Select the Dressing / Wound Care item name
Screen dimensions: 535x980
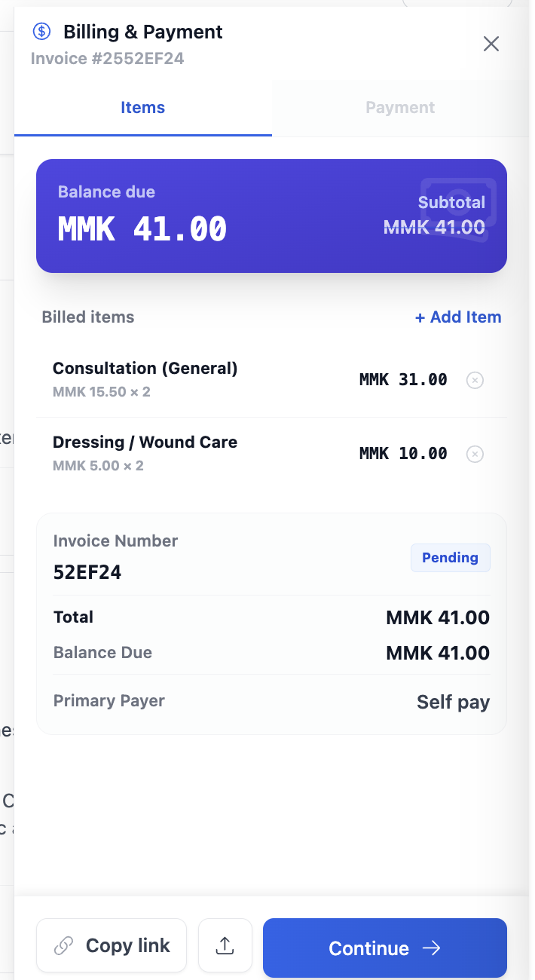pos(145,443)
